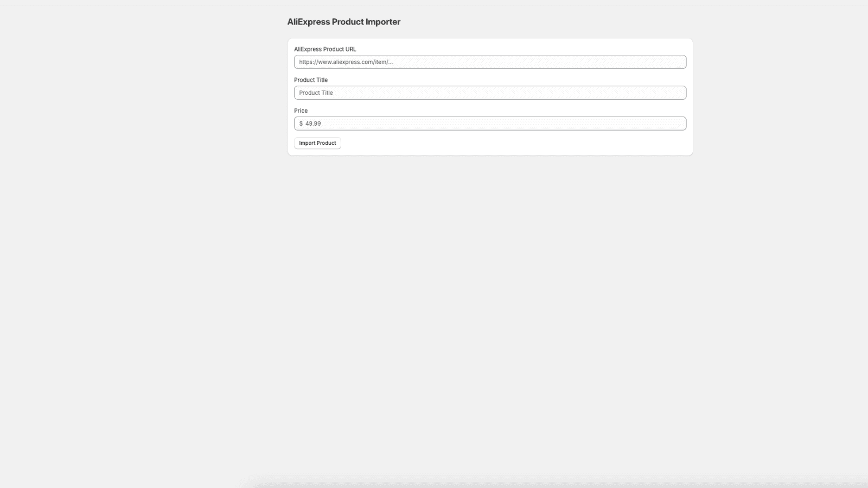This screenshot has width=868, height=488.
Task: Click into the Product Title input
Action: (x=489, y=93)
